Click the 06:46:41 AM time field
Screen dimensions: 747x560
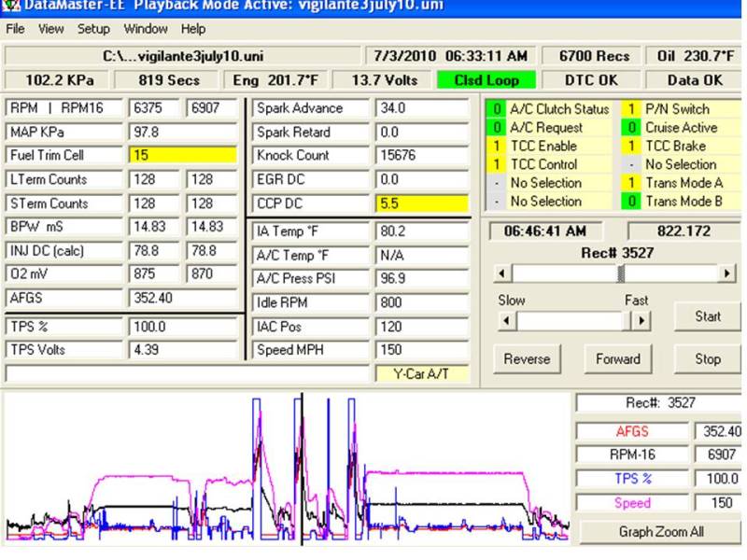(545, 231)
